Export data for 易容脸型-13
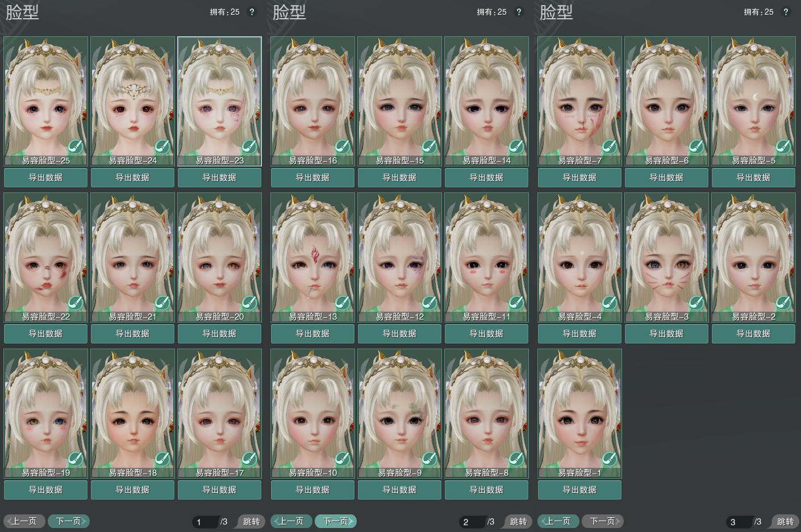Viewport: 801px width, 532px height. click(313, 334)
